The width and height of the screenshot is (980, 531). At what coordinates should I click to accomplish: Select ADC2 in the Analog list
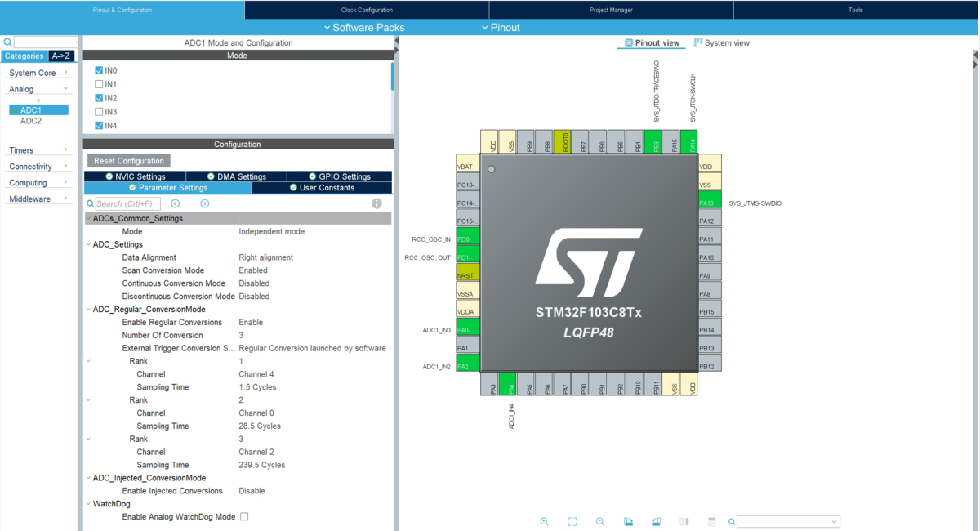point(31,121)
